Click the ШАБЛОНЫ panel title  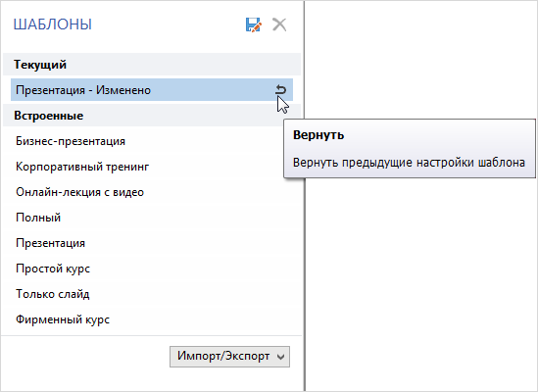pos(53,24)
